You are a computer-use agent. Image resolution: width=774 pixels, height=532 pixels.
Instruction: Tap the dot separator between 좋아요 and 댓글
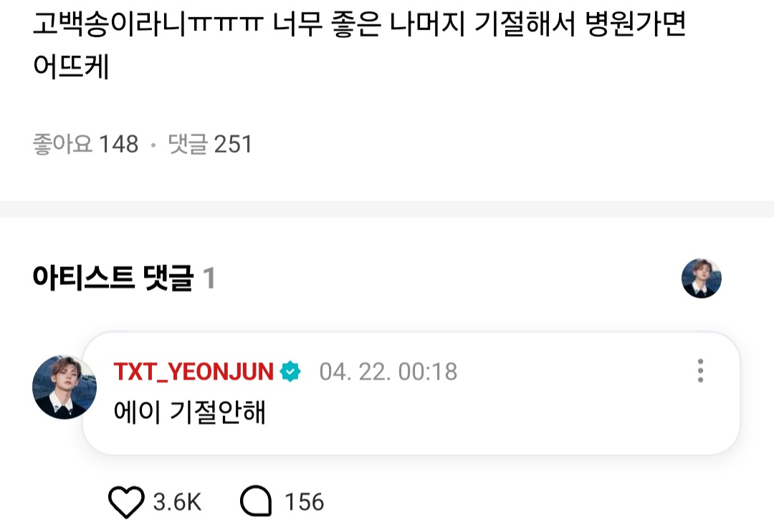153,145
